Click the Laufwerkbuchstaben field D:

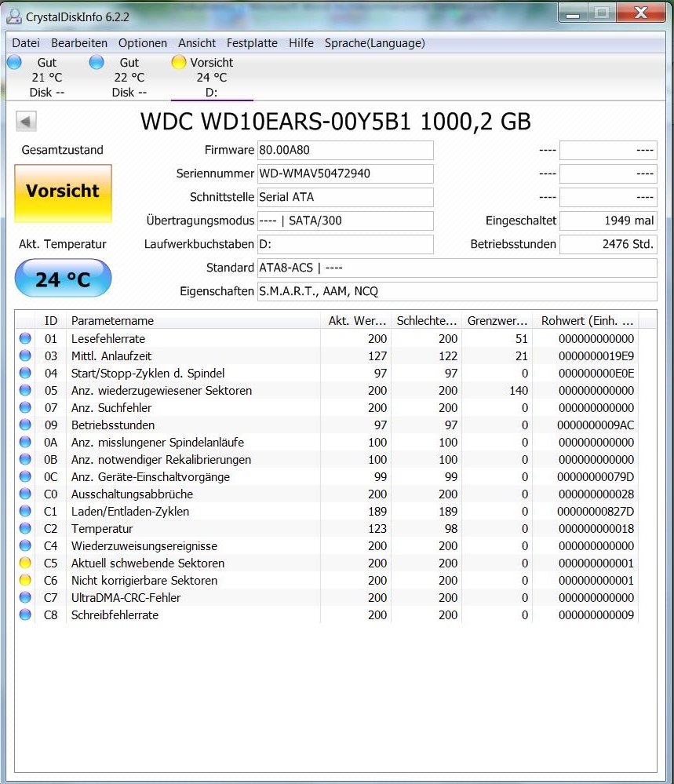click(x=345, y=244)
